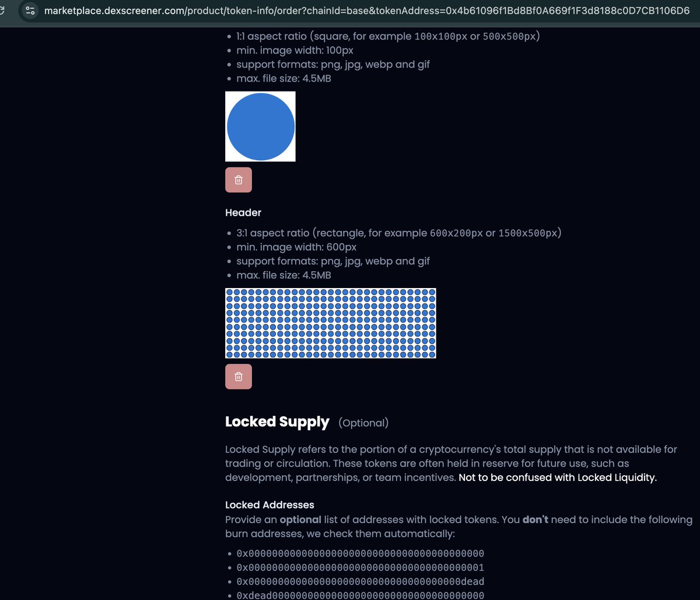
Task: Click the reload page icon in the browser toolbar
Action: (3, 10)
